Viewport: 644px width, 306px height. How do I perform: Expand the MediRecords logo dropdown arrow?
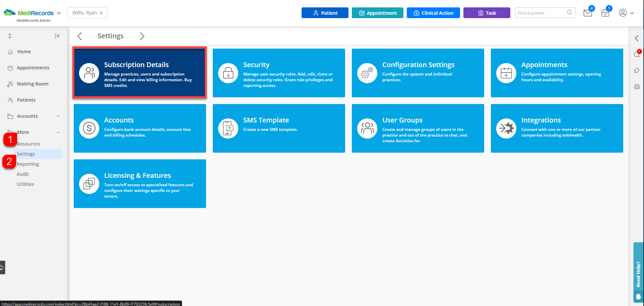tap(59, 13)
